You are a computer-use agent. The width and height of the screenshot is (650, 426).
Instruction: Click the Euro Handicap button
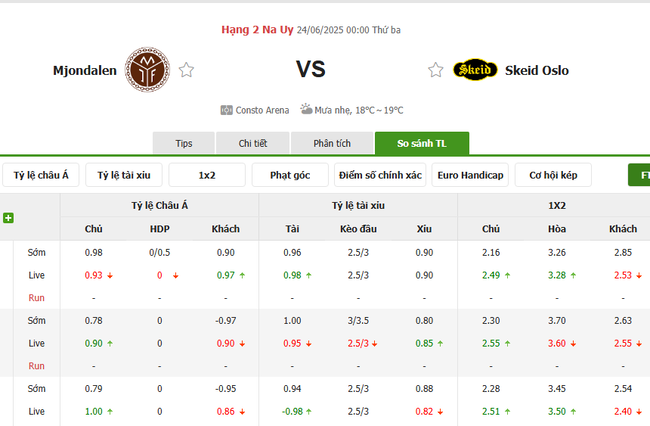pos(471,175)
